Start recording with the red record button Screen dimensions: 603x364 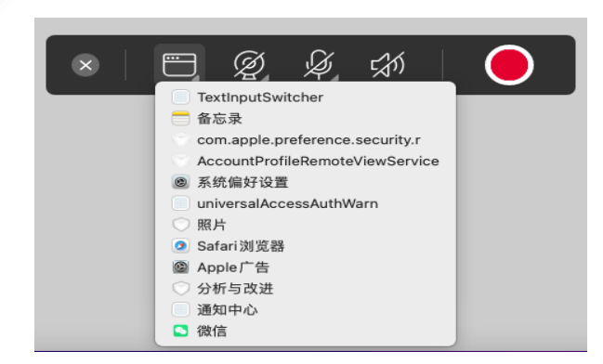(x=509, y=65)
